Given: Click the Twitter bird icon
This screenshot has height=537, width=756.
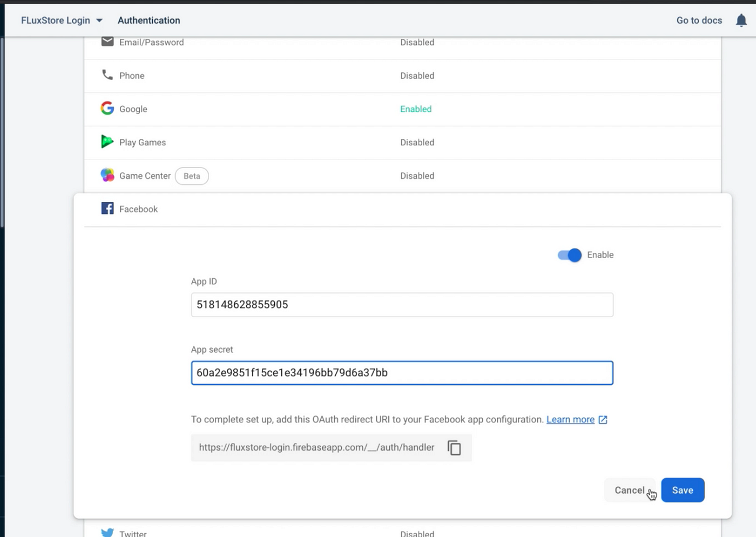Looking at the screenshot, I should coord(107,533).
